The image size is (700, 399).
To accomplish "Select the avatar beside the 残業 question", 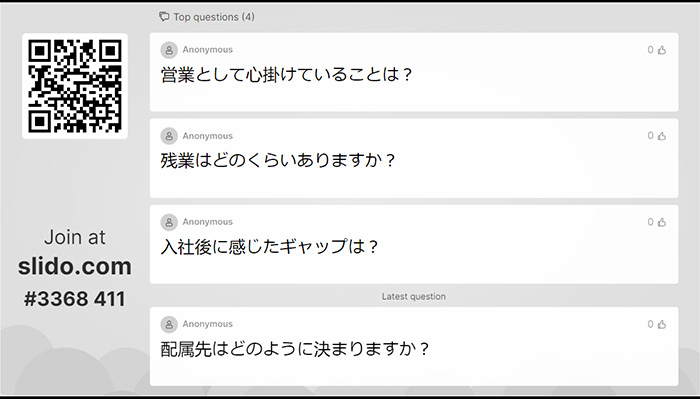I will [x=169, y=136].
